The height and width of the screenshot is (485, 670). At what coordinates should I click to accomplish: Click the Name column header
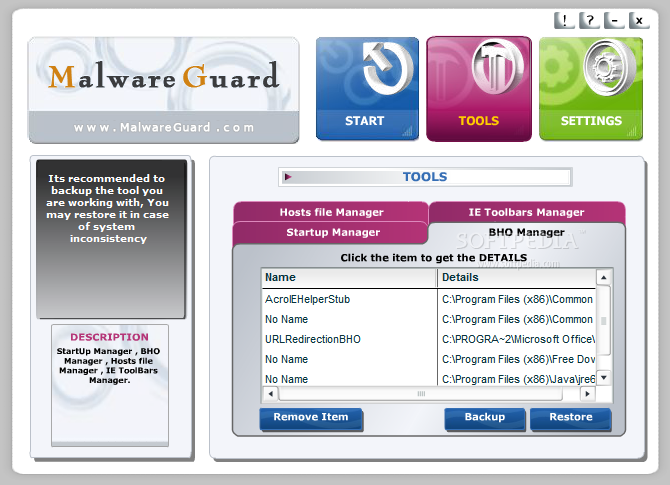click(x=349, y=278)
